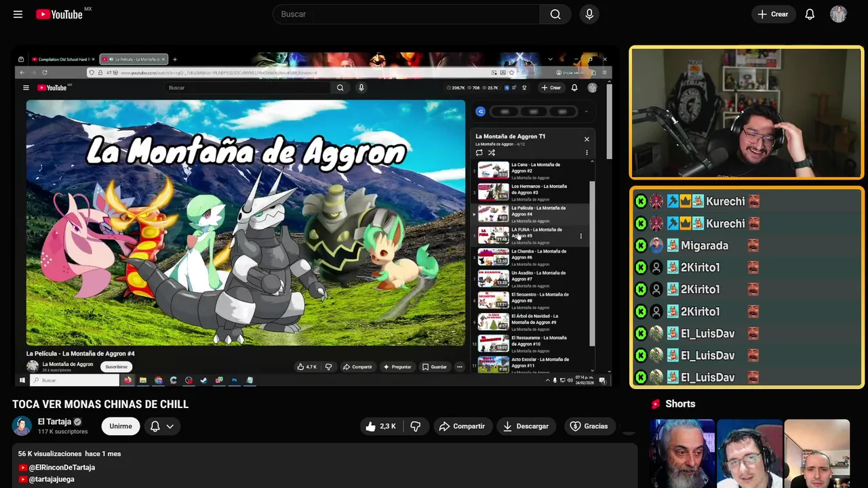Select La Película browser tab in the stream
This screenshot has width=868, height=488.
tap(134, 59)
